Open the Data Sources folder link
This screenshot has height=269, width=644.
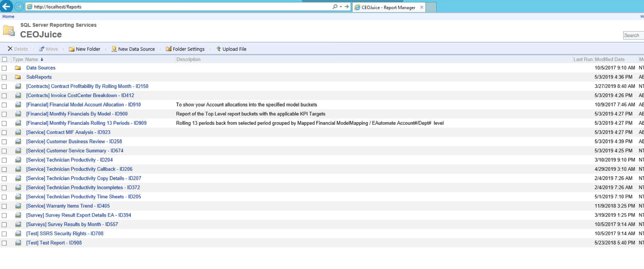(41, 68)
